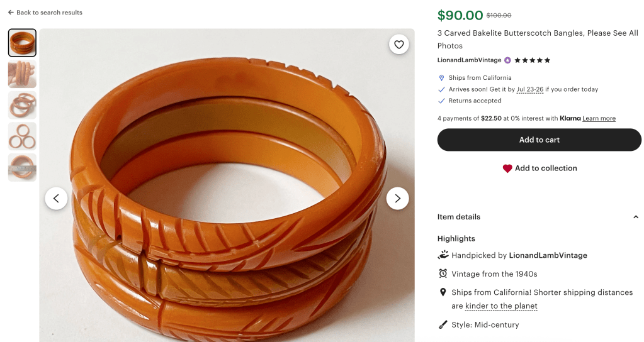Go to the previous product photo
The width and height of the screenshot is (644, 342).
56,199
